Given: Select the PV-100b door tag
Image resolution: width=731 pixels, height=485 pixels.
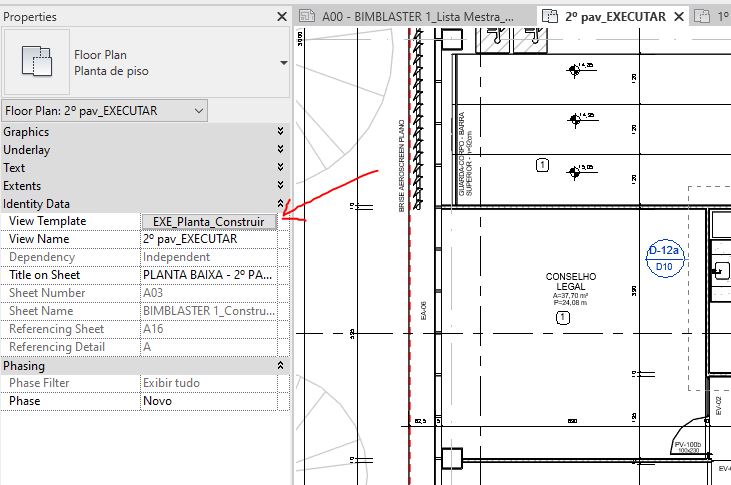Looking at the screenshot, I should (x=688, y=447).
